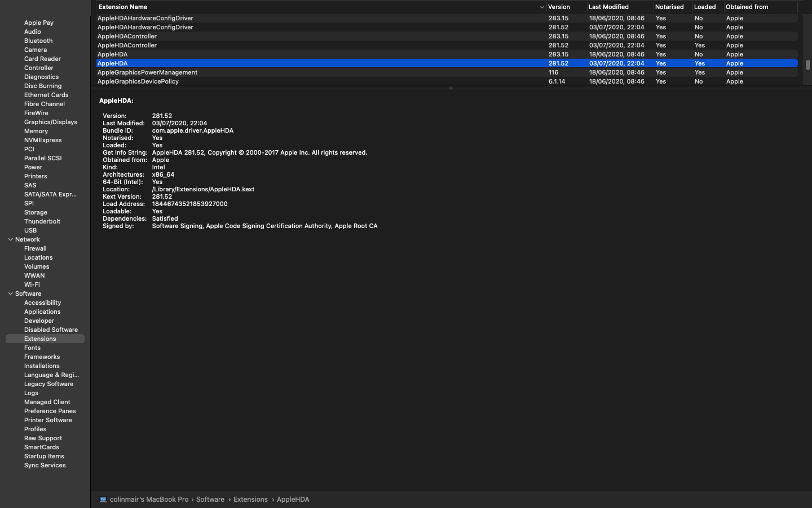This screenshot has width=812, height=508.
Task: Open Legacy Software in sidebar
Action: pyautogui.click(x=48, y=384)
